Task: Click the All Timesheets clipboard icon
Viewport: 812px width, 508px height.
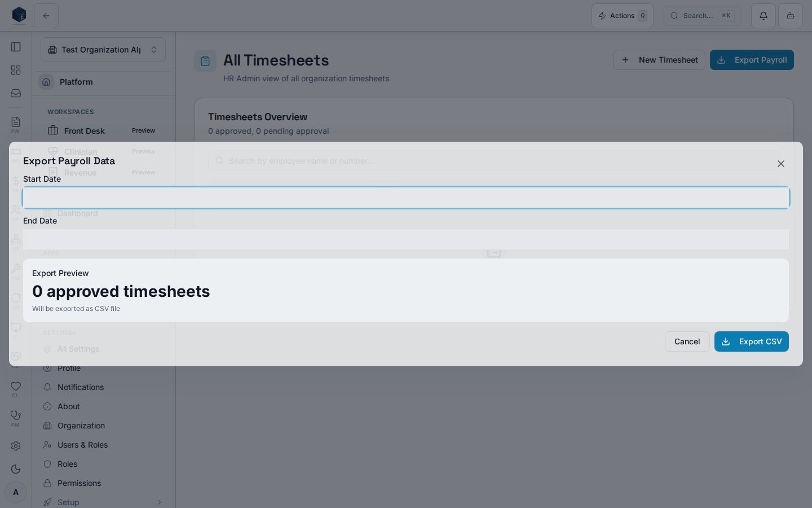Action: coord(205,61)
